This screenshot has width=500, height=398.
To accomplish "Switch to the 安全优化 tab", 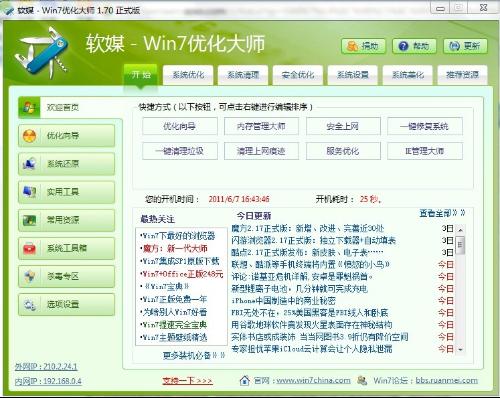I will tap(298, 75).
